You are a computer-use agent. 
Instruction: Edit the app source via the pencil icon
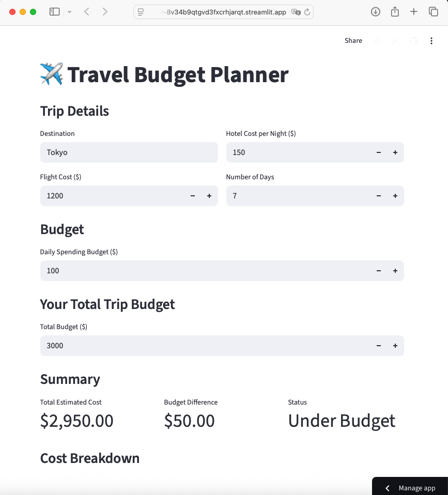click(x=395, y=41)
